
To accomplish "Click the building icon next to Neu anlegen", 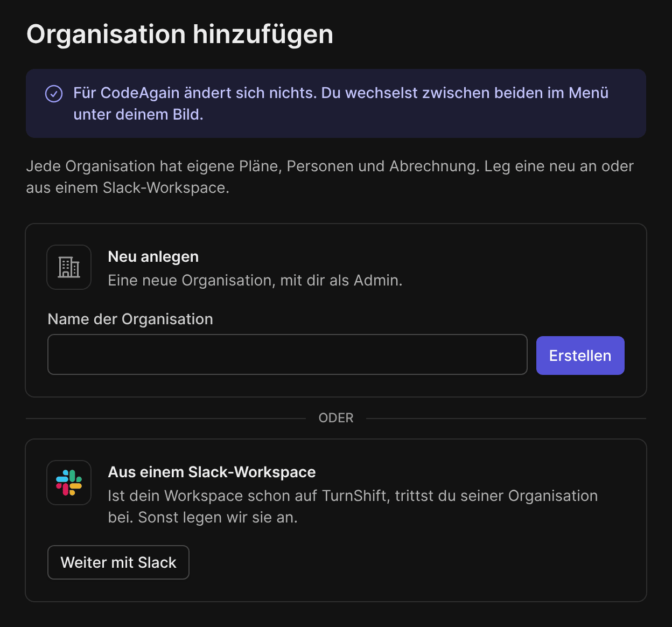I will (x=69, y=267).
